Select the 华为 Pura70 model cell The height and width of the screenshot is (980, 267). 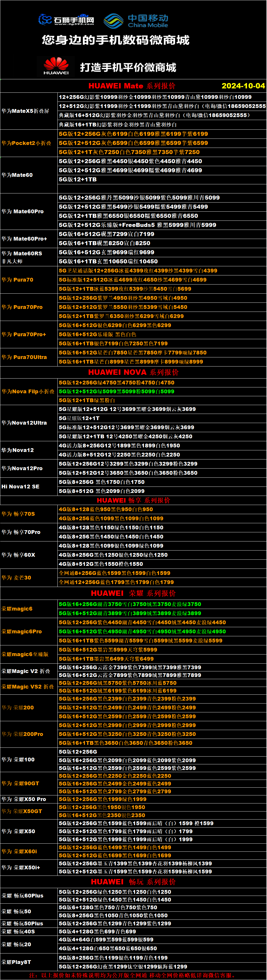pos(29,280)
